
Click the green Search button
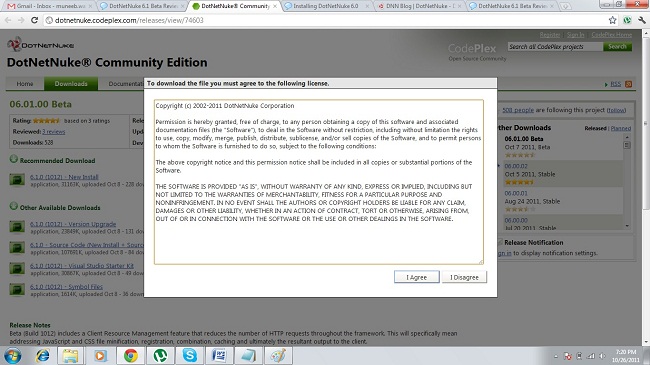tap(617, 47)
